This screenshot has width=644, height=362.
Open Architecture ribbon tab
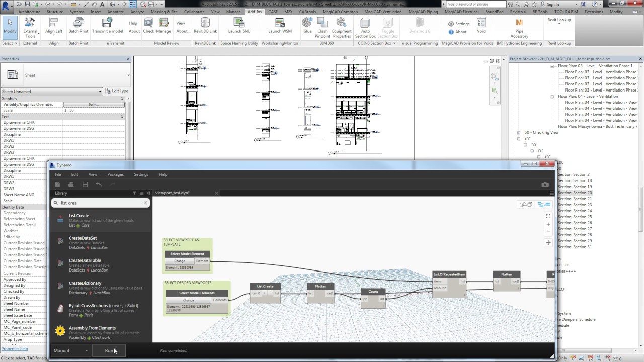[x=29, y=12]
